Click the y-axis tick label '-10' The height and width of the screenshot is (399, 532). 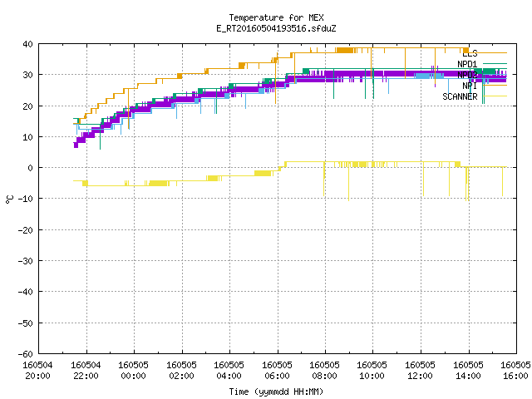[x=26, y=199]
